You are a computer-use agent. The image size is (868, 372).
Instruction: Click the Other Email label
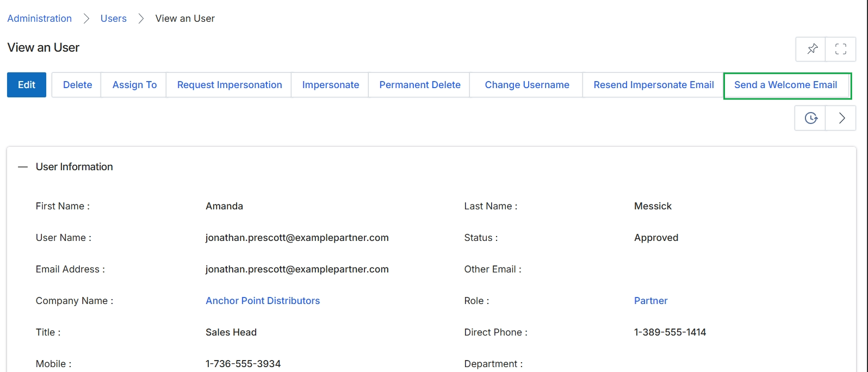click(x=493, y=269)
